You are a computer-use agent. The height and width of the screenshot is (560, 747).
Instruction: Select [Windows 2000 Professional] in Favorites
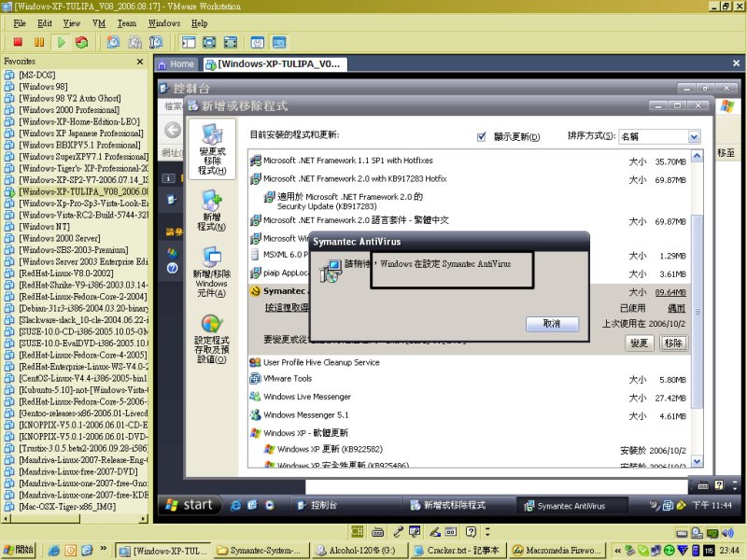(x=69, y=110)
